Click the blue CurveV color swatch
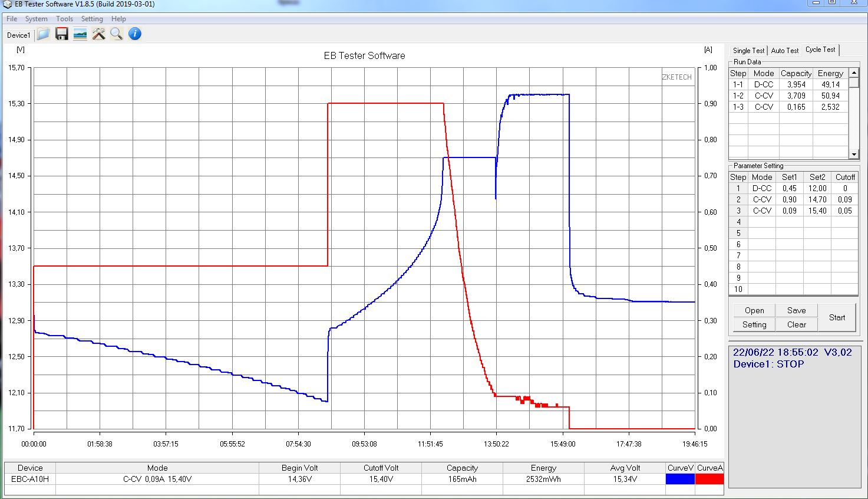Viewport: 868px width, 499px height. [680, 479]
